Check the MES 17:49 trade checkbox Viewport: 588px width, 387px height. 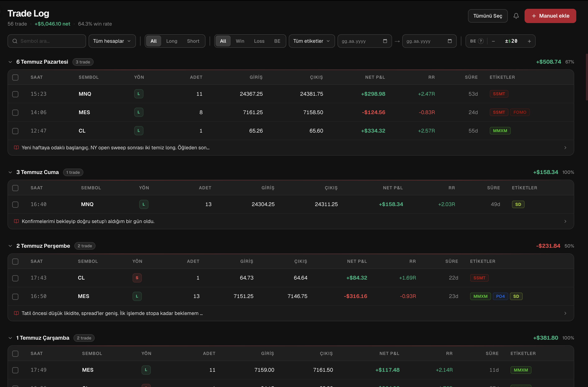[x=15, y=370]
